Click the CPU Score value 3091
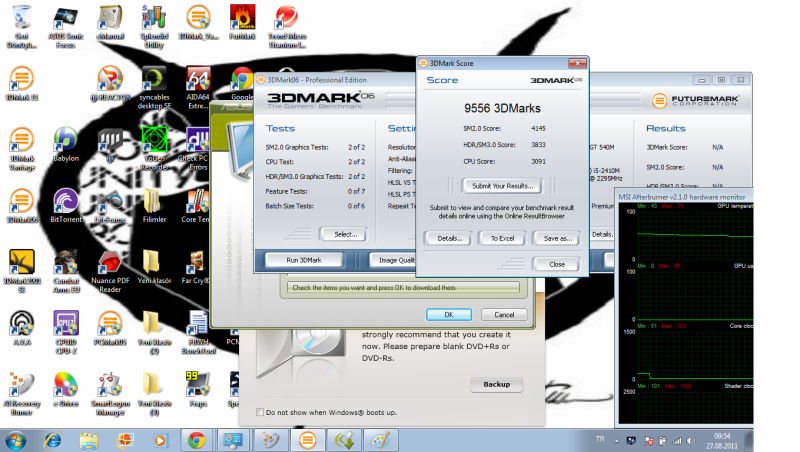This screenshot has width=800, height=452. click(x=538, y=161)
